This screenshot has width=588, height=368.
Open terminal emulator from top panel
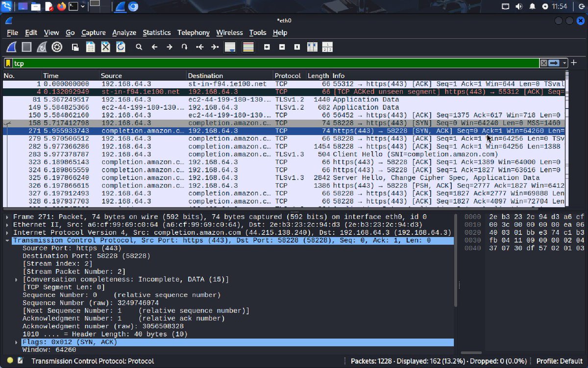pyautogui.click(x=73, y=6)
